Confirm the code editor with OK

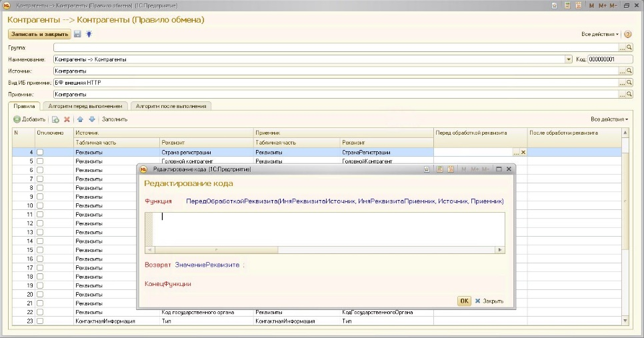click(464, 301)
